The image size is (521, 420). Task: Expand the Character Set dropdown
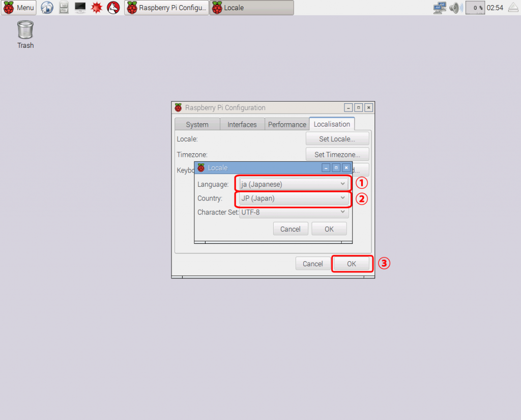(294, 212)
